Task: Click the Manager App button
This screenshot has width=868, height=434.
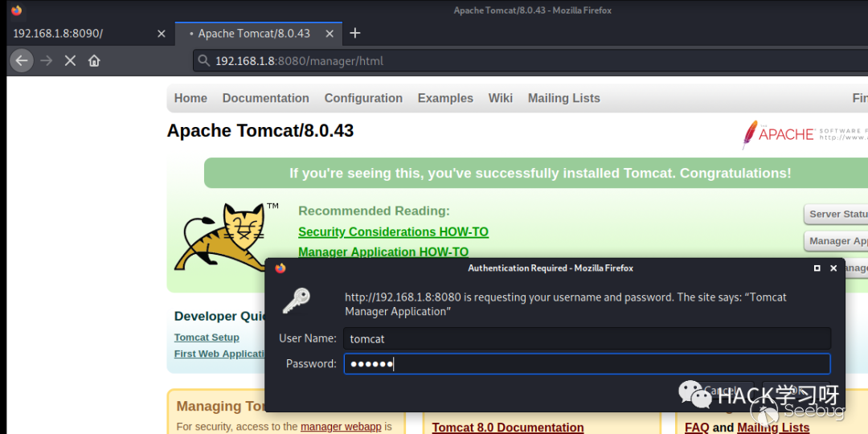Action: click(836, 241)
